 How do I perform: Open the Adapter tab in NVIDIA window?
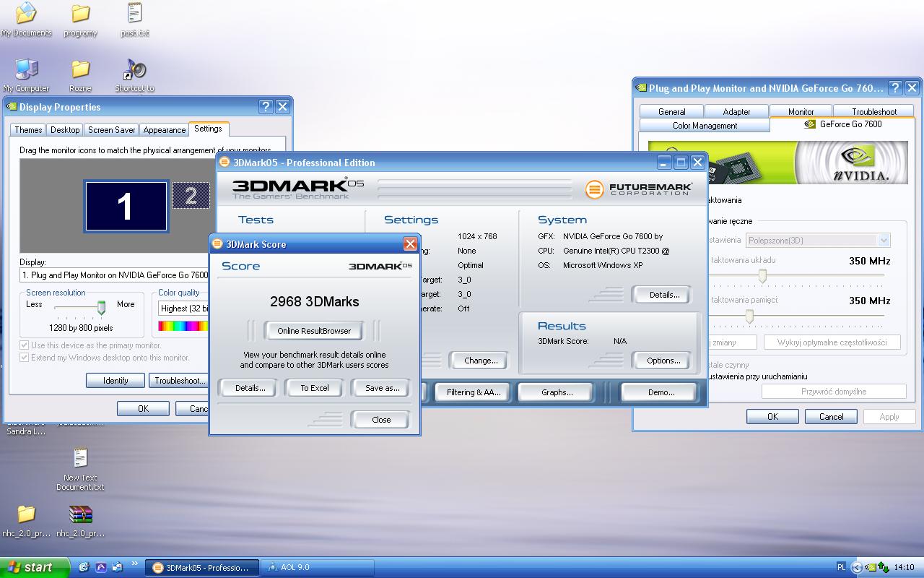(736, 111)
